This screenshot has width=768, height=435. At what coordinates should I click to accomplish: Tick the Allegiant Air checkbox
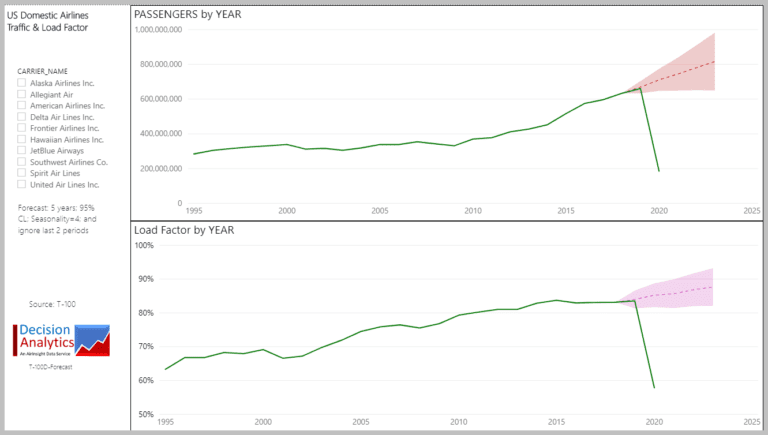22,94
